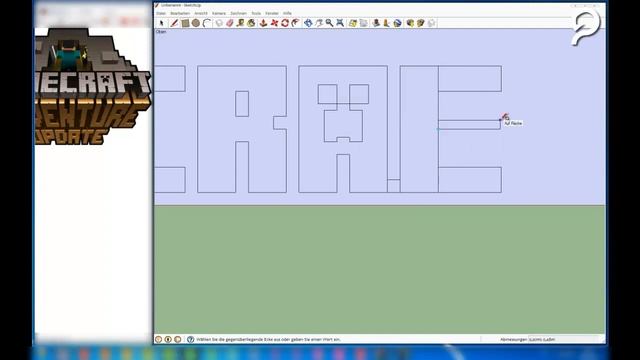The width and height of the screenshot is (640, 360).
Task: Select the Pan hand tool
Action: coord(319,23)
